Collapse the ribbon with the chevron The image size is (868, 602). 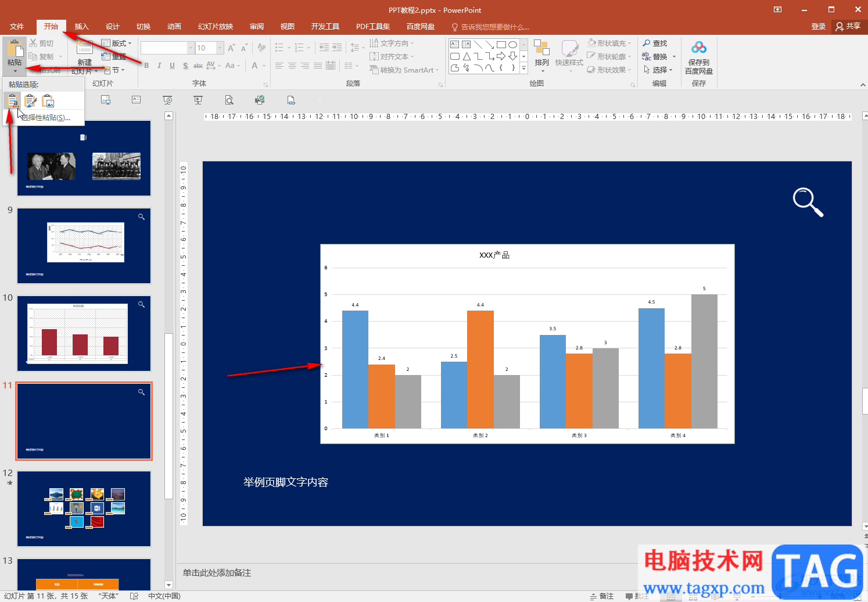click(863, 85)
